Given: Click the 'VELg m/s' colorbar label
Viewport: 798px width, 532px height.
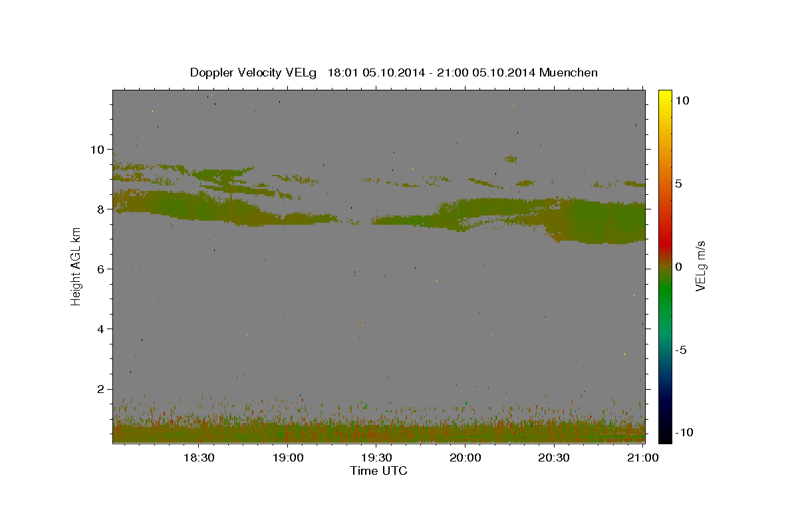Looking at the screenshot, I should 700,266.
